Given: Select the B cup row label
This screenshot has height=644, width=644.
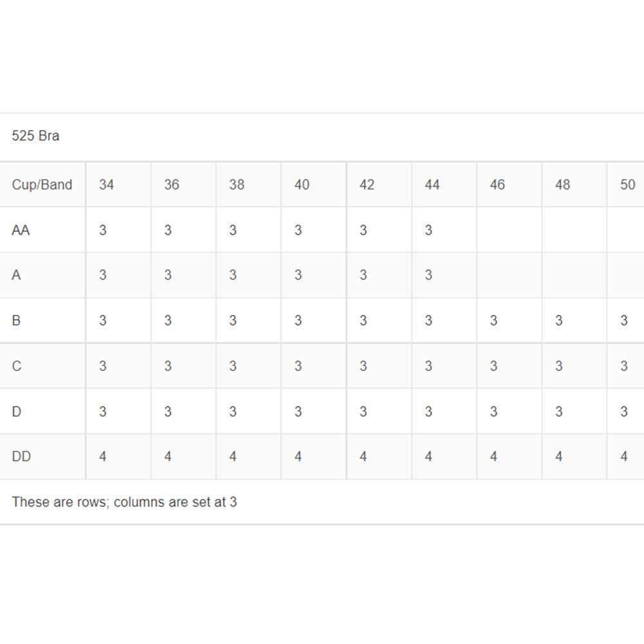Looking at the screenshot, I should [x=16, y=321].
